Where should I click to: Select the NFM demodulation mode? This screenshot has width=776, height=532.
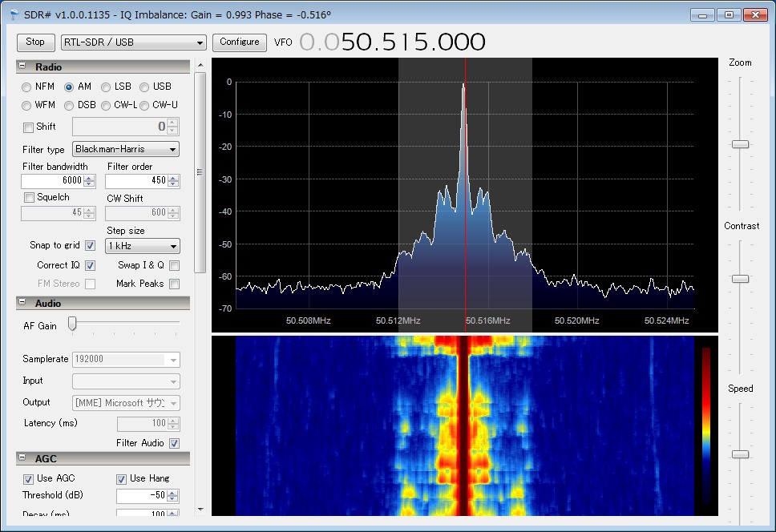[x=28, y=87]
